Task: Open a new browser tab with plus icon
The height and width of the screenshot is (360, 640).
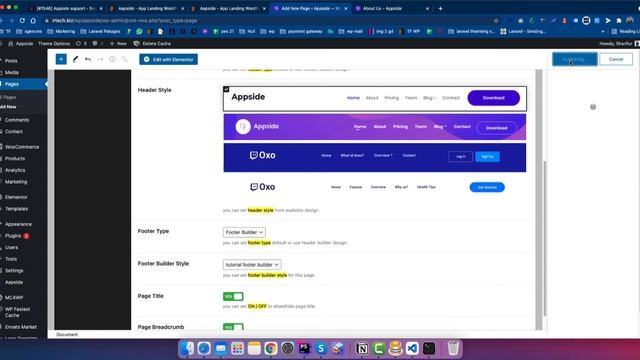Action: tap(440, 8)
